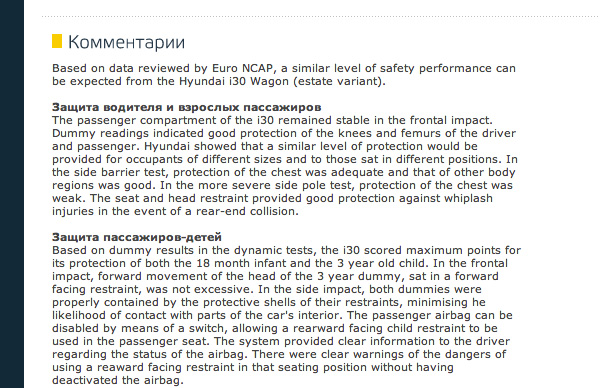The width and height of the screenshot is (600, 388).
Task: Click the final words 'deactivated the airbag'
Action: click(x=117, y=380)
